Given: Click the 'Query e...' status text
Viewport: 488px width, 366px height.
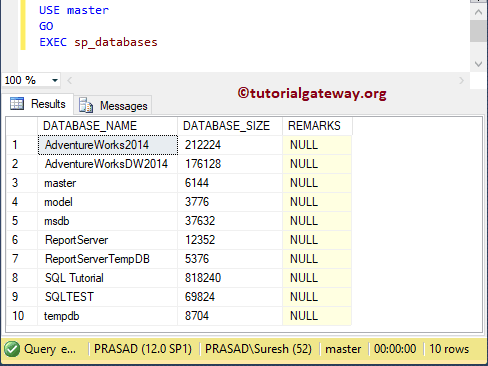Looking at the screenshot, I should click(50, 349).
